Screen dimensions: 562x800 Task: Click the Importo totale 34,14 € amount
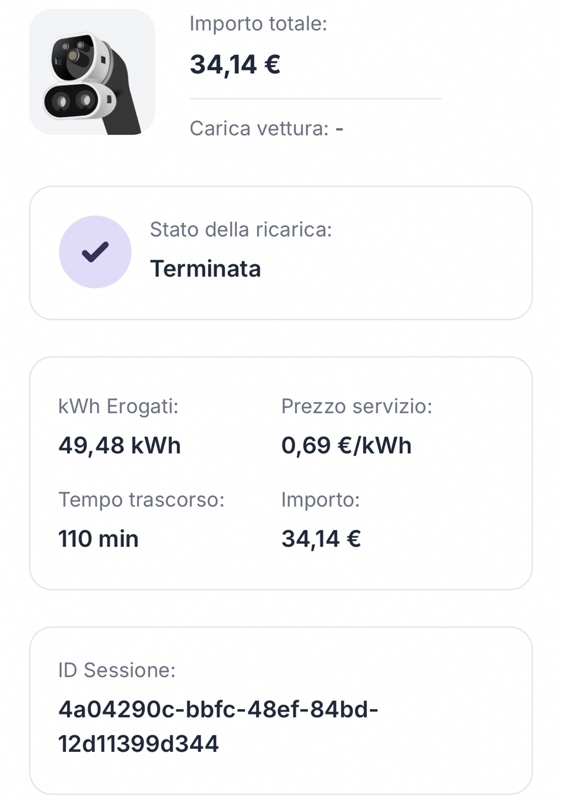pyautogui.click(x=235, y=65)
